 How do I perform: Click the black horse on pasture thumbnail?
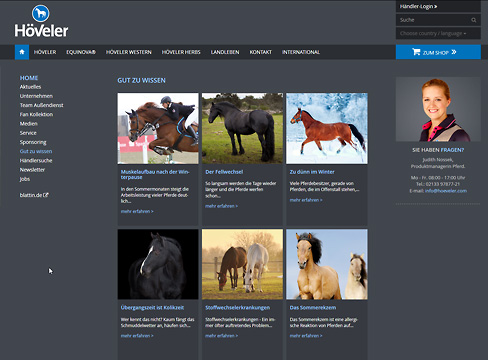(242, 128)
